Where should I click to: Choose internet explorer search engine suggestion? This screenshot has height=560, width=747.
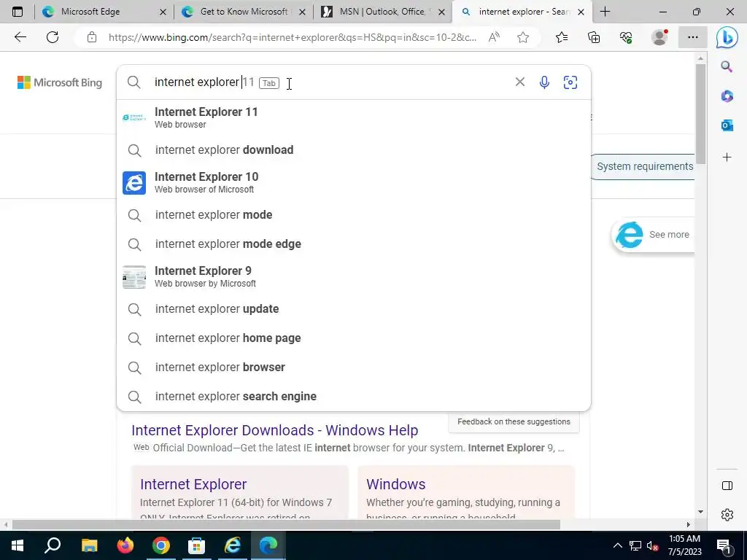click(354, 396)
